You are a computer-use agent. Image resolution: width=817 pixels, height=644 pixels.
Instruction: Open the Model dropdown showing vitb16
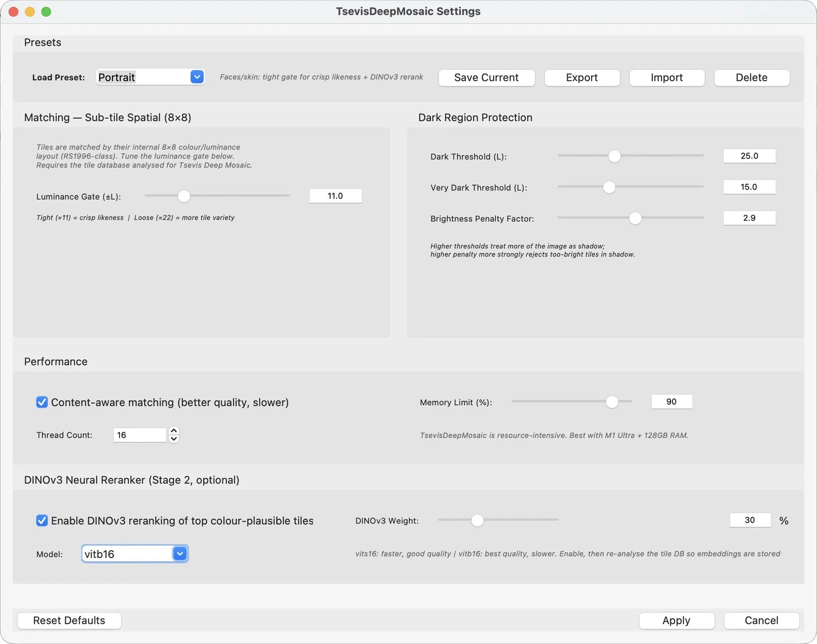pos(135,554)
